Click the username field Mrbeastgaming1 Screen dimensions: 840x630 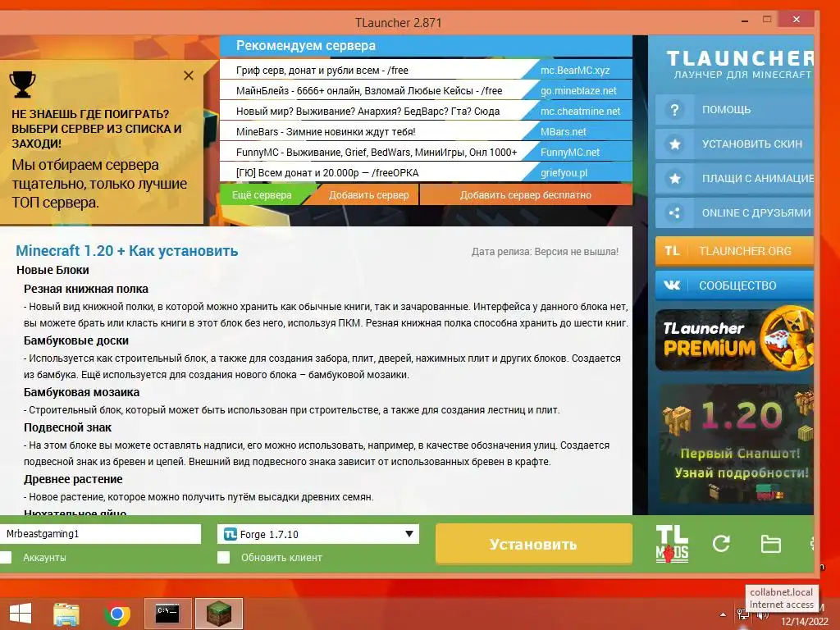pos(100,533)
